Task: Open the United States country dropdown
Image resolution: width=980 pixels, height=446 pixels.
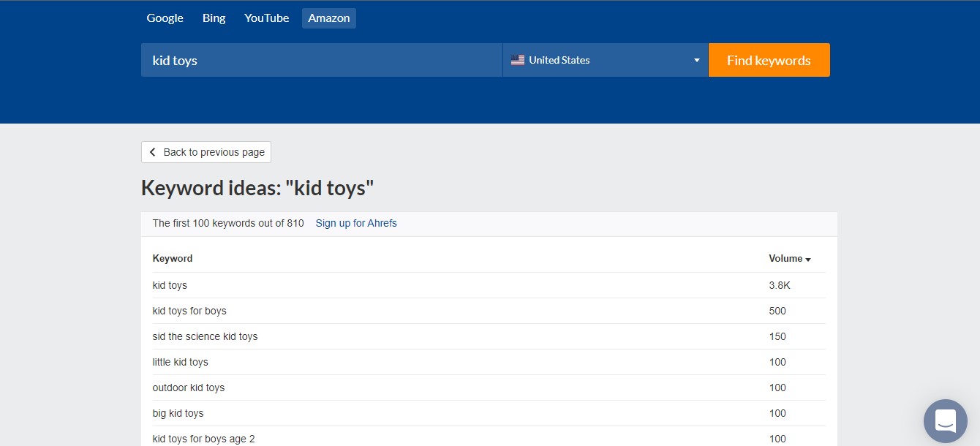Action: (606, 60)
